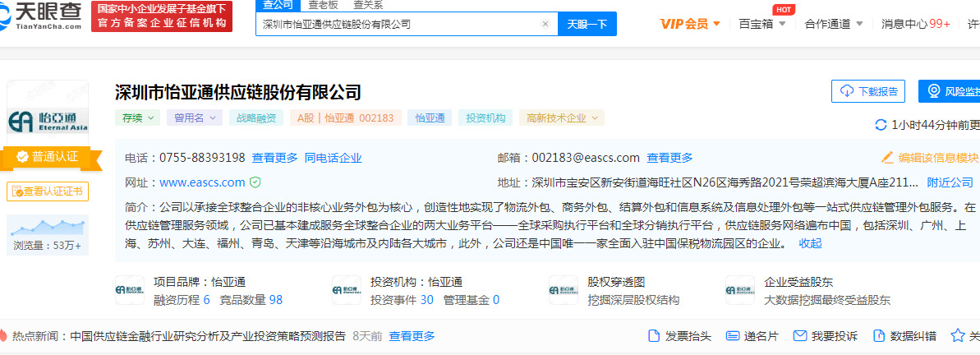980x355 pixels.
Task: Click the A股 怡亚通 002183 stock tag
Action: coord(345,118)
